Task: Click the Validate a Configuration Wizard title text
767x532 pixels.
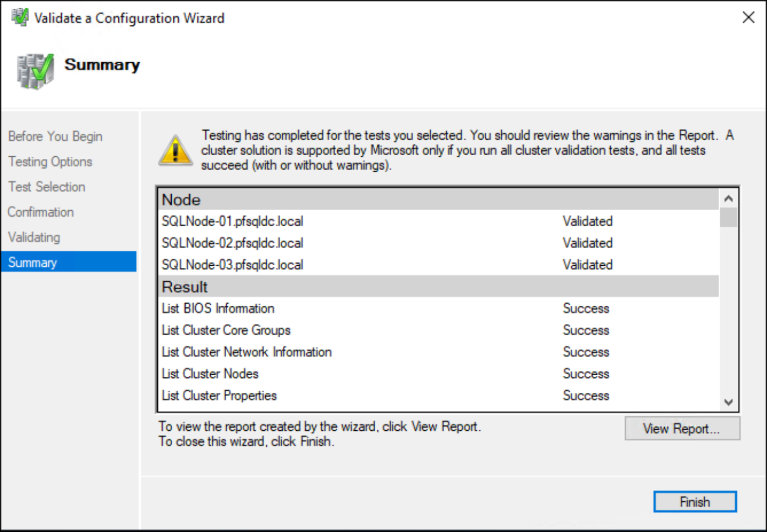Action: [x=129, y=18]
